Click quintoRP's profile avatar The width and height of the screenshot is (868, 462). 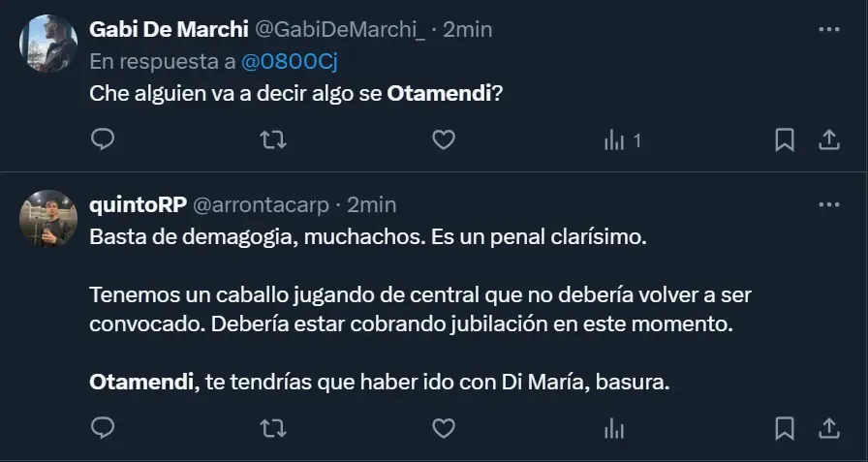click(48, 219)
